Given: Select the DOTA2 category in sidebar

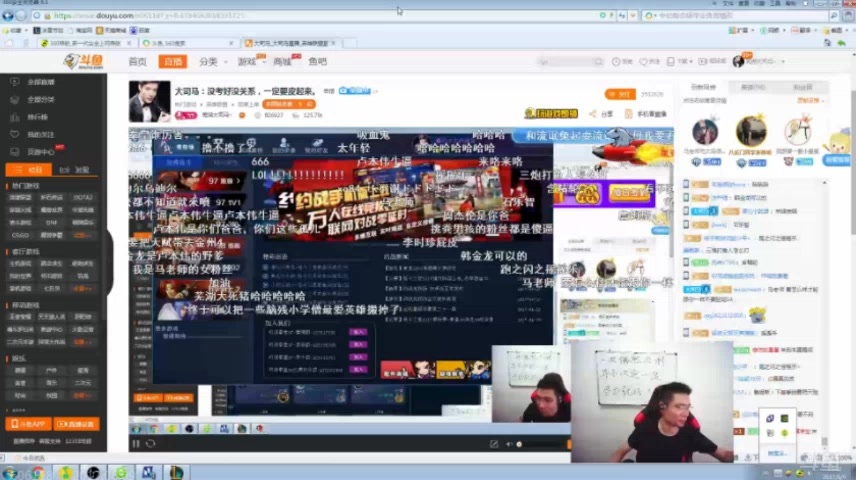Looking at the screenshot, I should pos(82,197).
